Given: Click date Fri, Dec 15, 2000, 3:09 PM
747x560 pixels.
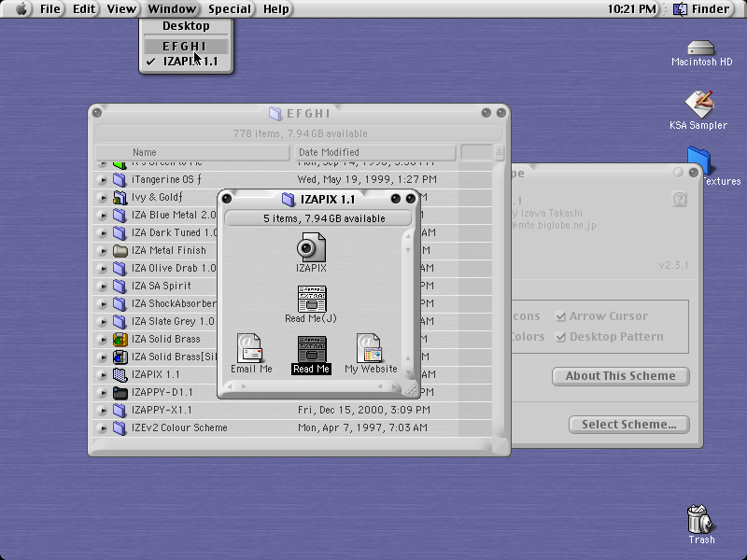Looking at the screenshot, I should point(364,410).
